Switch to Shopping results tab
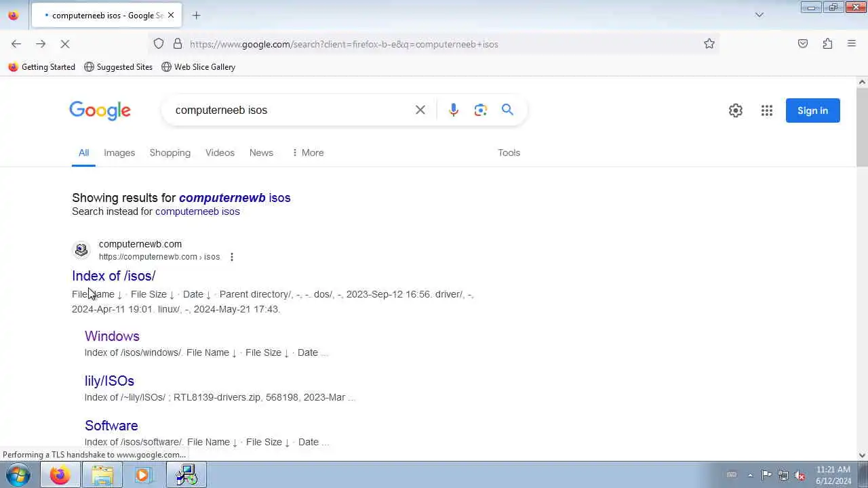The width and height of the screenshot is (868, 488). tap(170, 152)
